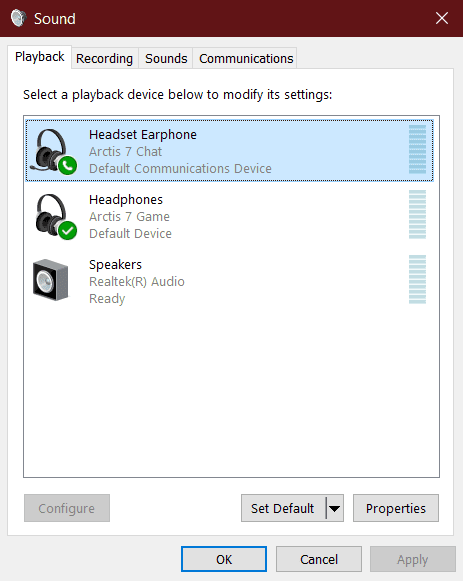463x581 pixels.
Task: Click the Headphones volume level meter
Action: (x=417, y=215)
